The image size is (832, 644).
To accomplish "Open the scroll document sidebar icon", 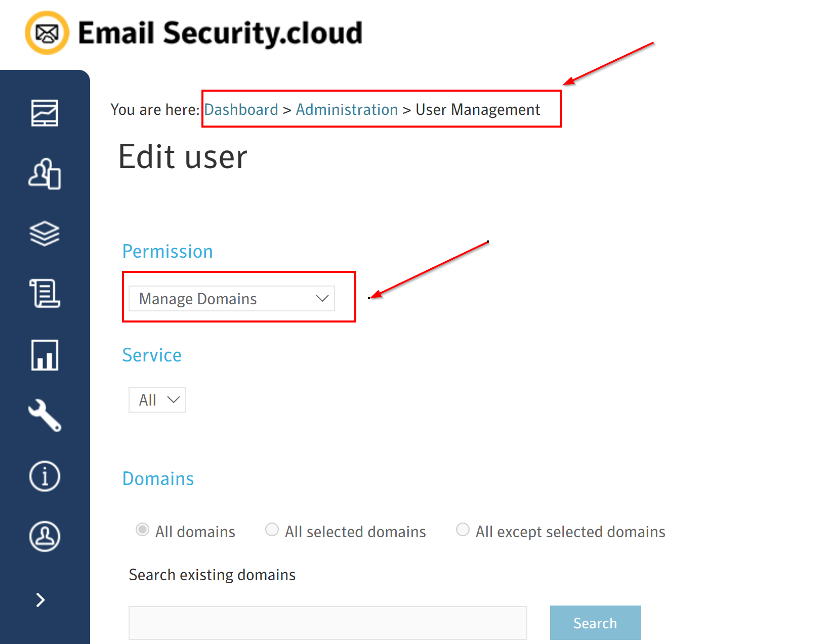I will pyautogui.click(x=45, y=294).
